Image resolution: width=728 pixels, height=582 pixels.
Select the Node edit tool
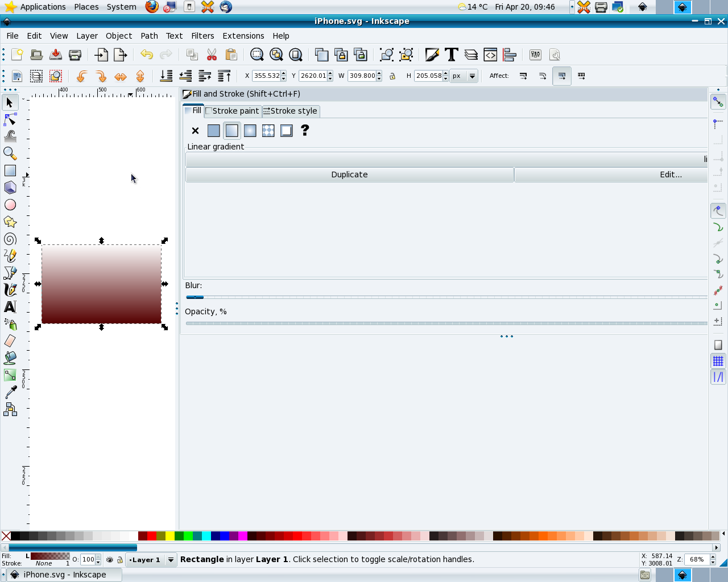(x=10, y=119)
